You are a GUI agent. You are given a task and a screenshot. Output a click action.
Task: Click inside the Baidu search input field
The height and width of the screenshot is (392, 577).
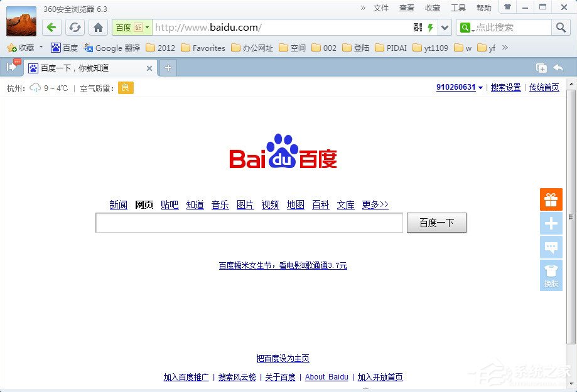coord(249,223)
